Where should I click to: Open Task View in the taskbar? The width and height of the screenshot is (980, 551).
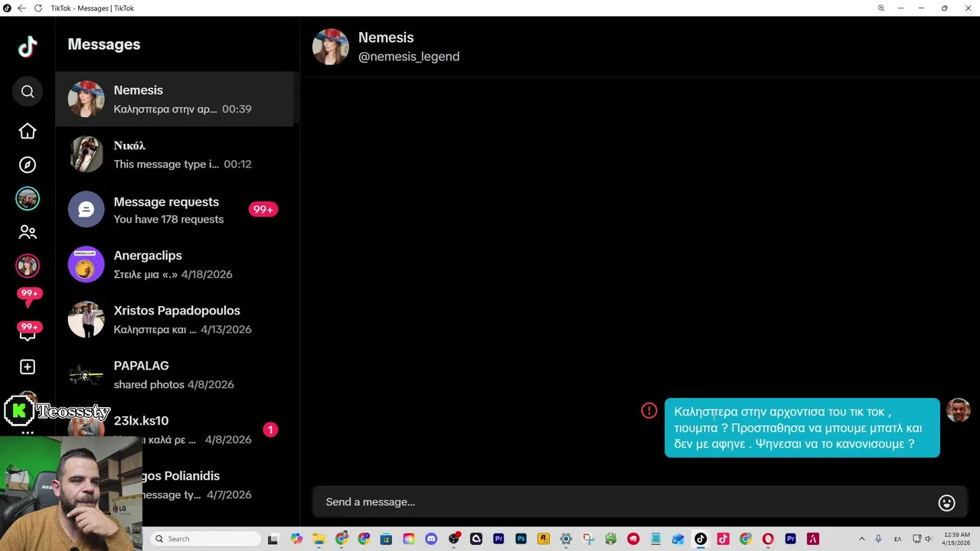pyautogui.click(x=273, y=539)
